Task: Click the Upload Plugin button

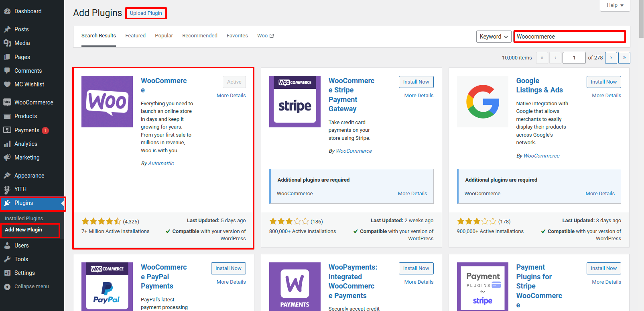Action: (x=146, y=13)
